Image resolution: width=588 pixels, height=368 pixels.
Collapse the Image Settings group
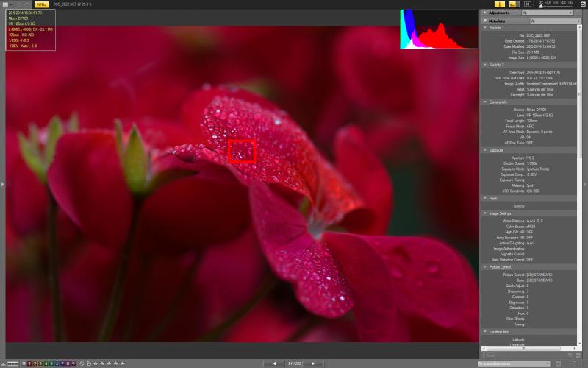pos(485,213)
